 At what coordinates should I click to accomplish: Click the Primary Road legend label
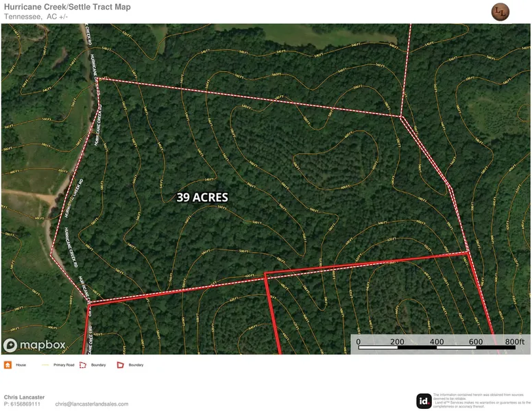click(x=64, y=365)
